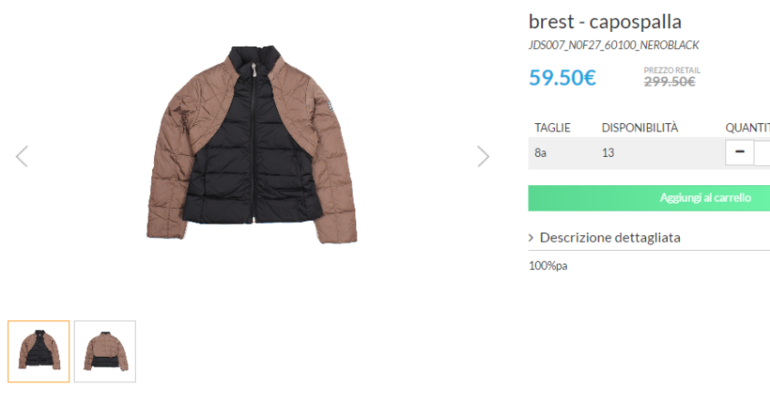Select the back view jacket thumbnail
Screen dimensions: 770x405
pyautogui.click(x=105, y=351)
